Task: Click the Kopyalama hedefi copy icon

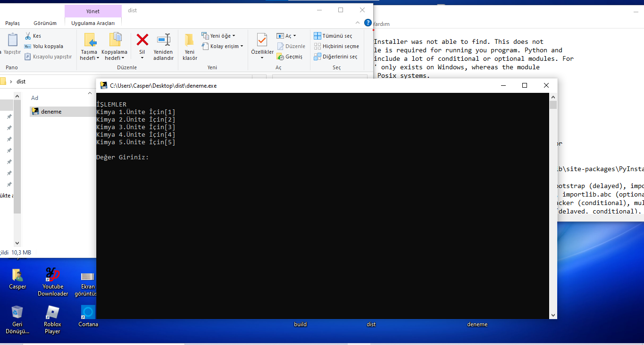Action: pos(114,40)
